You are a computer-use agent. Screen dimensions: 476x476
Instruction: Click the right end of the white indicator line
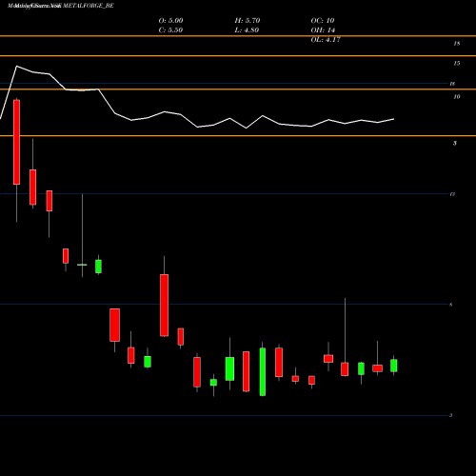tap(394, 119)
